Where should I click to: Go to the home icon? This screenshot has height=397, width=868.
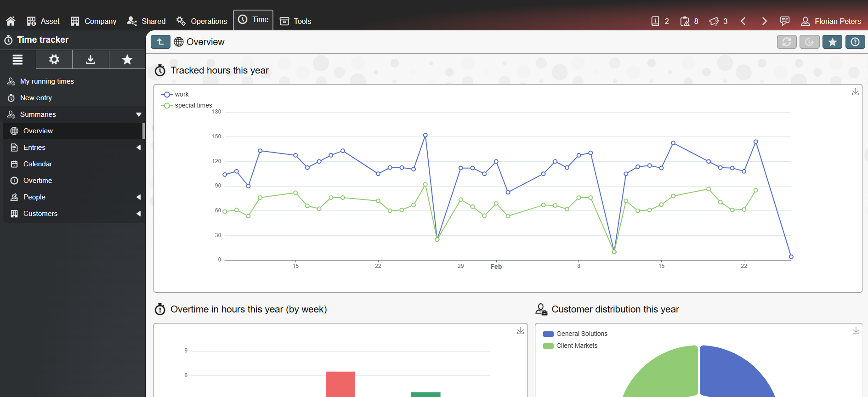pyautogui.click(x=11, y=21)
